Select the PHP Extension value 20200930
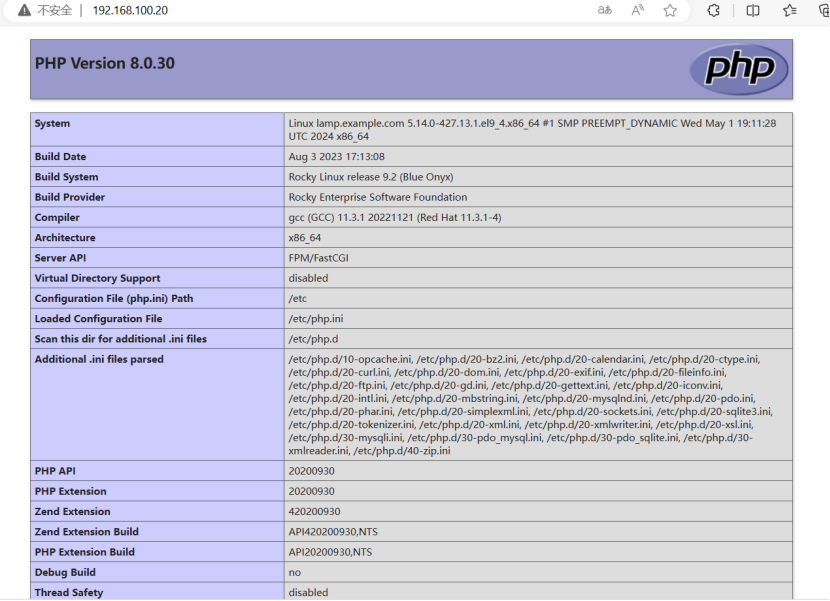This screenshot has height=601, width=830. coord(311,491)
